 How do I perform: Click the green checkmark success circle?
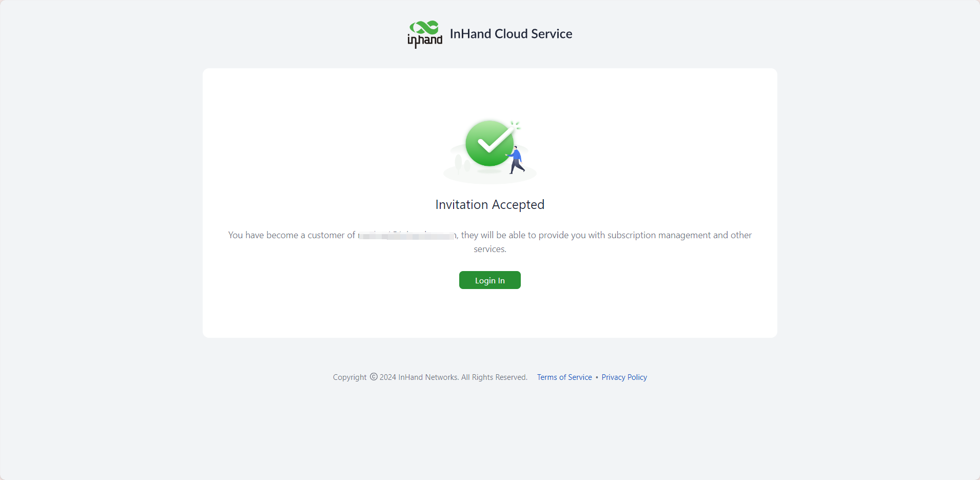coord(489,143)
